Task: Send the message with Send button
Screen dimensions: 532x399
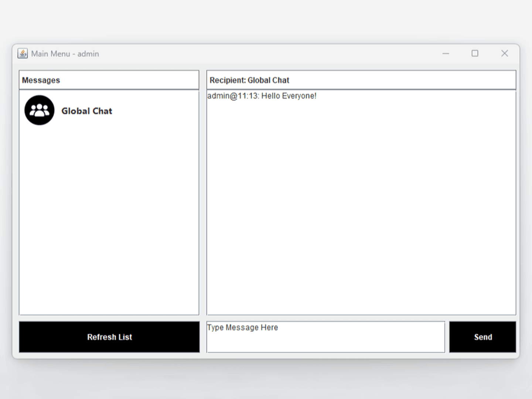Action: pos(482,337)
